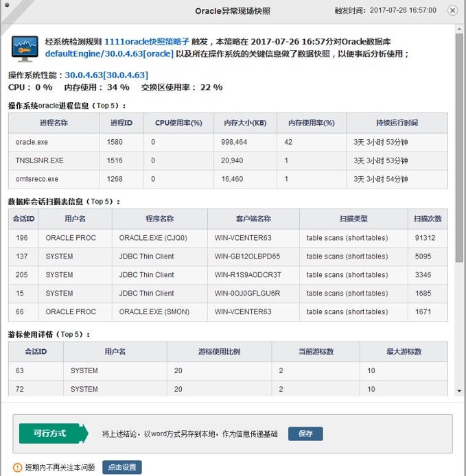Click the 内存大小(KB) column header
This screenshot has height=476, width=466.
[x=245, y=123]
